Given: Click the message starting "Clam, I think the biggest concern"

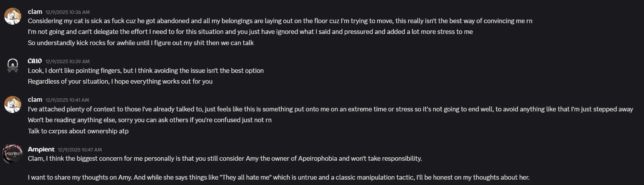Looking at the screenshot, I should click(224, 158).
